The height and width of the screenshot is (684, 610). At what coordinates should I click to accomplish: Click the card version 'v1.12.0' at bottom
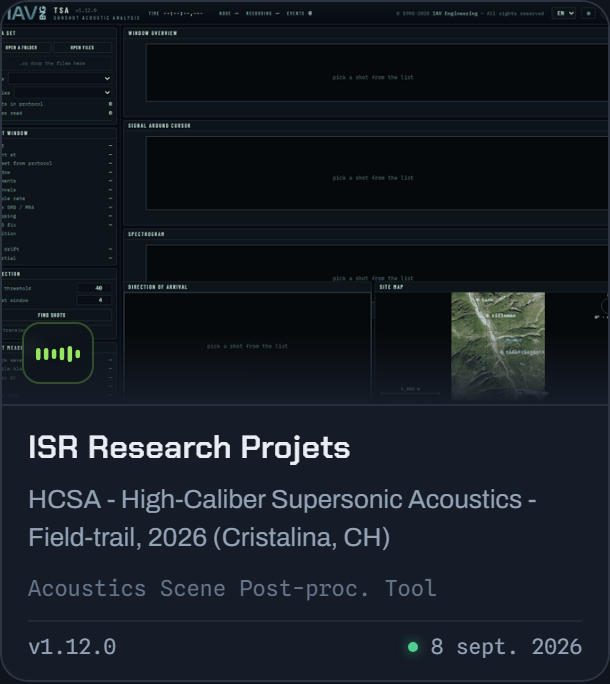[x=72, y=647]
